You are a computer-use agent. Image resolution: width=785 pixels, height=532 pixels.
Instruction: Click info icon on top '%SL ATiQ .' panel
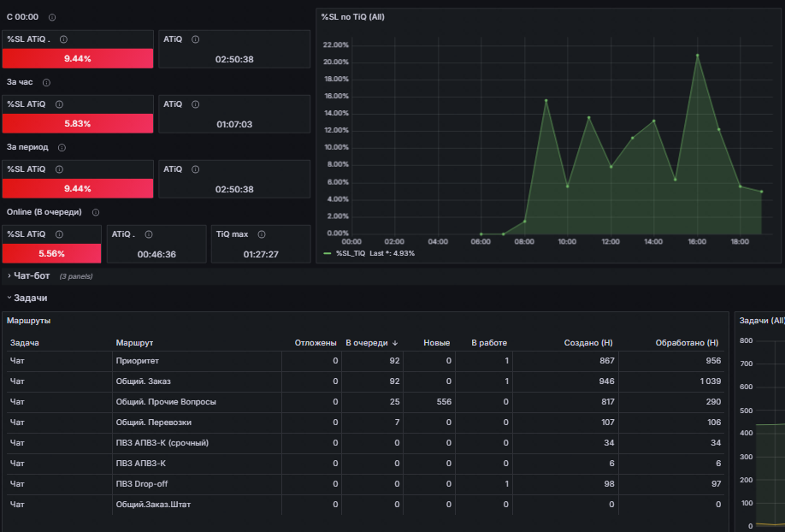pos(63,39)
